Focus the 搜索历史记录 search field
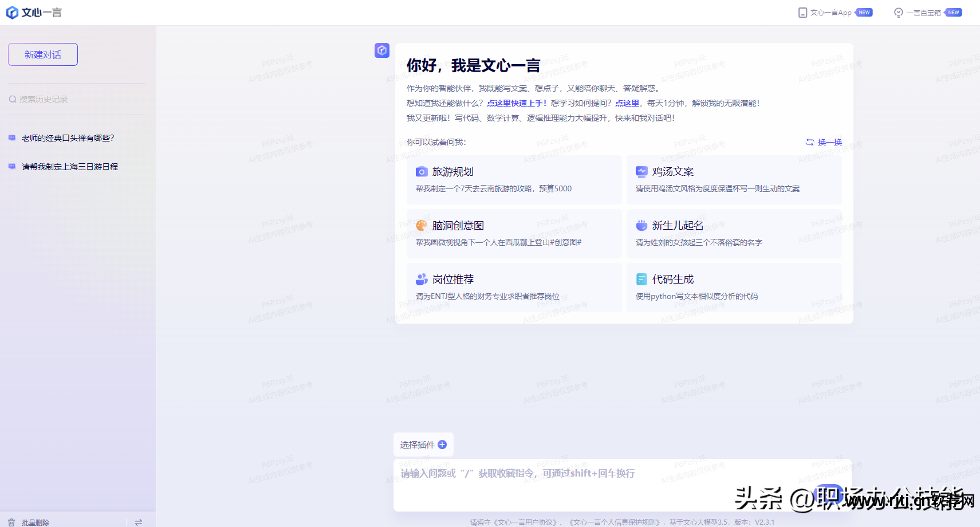This screenshot has width=980, height=527. (x=77, y=99)
